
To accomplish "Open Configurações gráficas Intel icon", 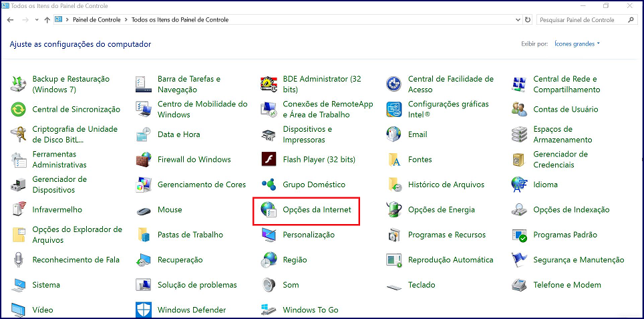I will click(x=394, y=110).
